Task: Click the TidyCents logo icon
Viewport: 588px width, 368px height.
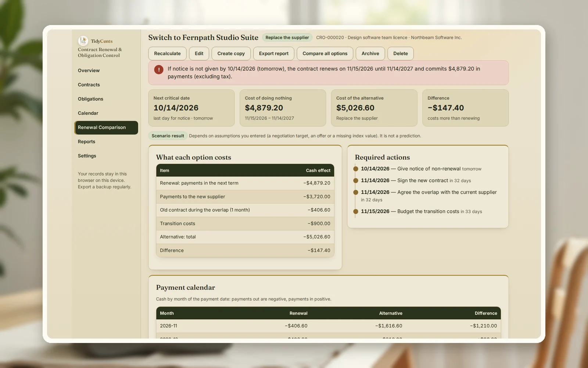Action: 83,41
